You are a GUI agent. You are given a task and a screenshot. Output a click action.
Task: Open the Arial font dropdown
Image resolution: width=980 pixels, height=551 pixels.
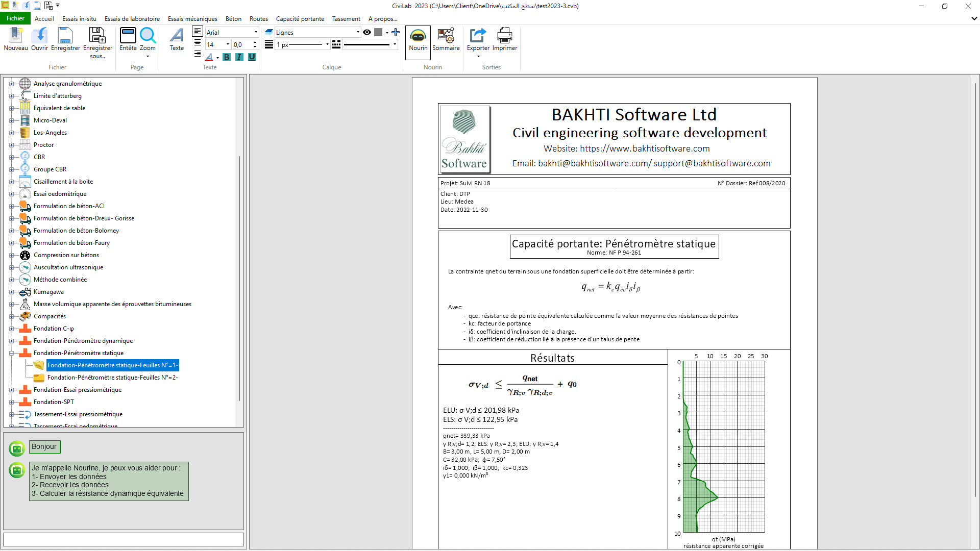256,32
